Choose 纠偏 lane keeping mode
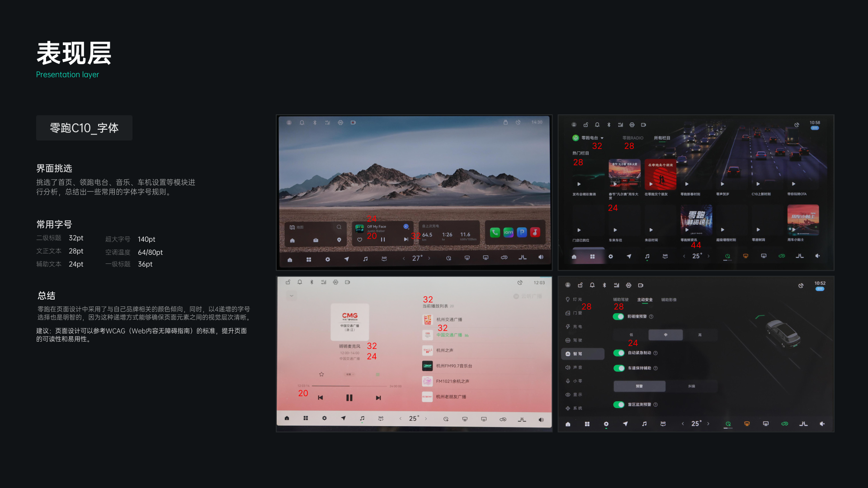 pyautogui.click(x=691, y=386)
